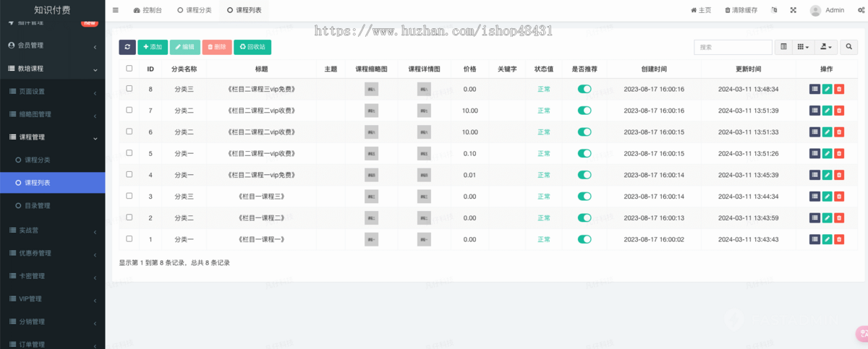Click 清除缓存 in the top bar
The image size is (868, 349).
coord(741,10)
